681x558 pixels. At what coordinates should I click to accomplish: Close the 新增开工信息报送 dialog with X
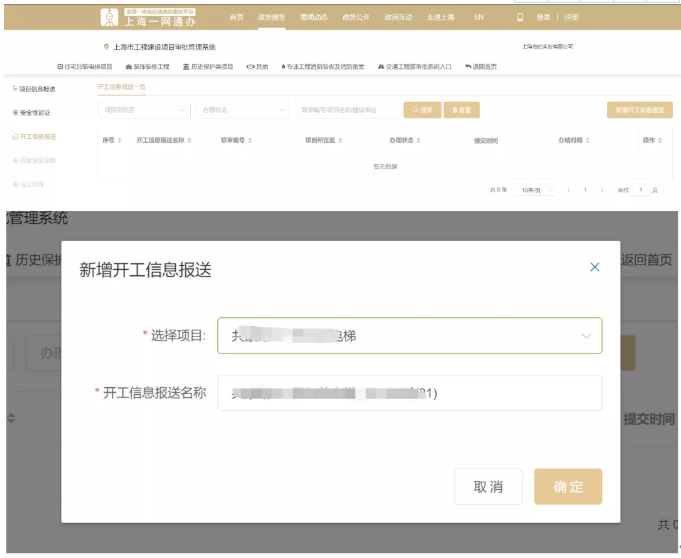pos(595,267)
